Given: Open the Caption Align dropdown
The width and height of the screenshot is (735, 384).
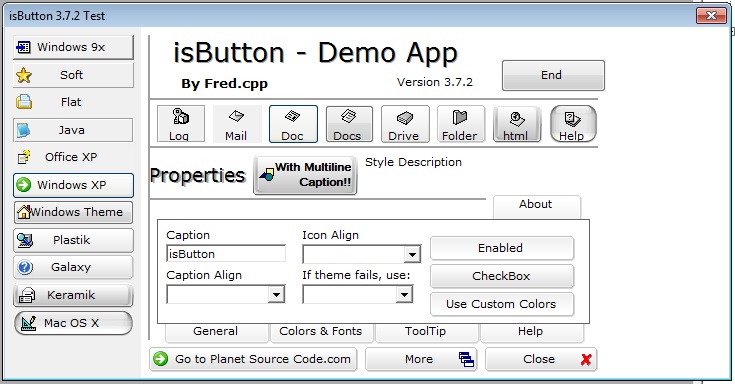Looking at the screenshot, I should click(x=225, y=294).
